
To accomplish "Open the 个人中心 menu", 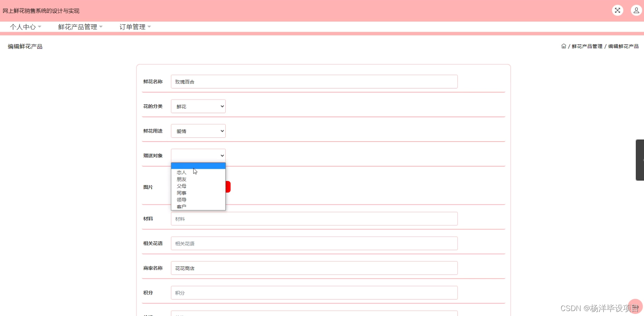I will pos(24,27).
